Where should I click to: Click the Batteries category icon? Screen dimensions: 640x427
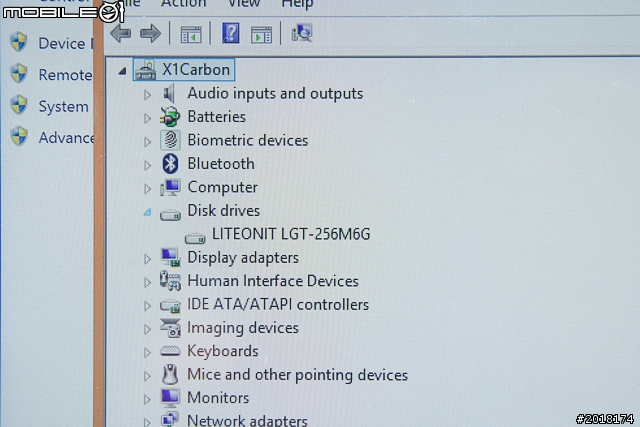[170, 117]
